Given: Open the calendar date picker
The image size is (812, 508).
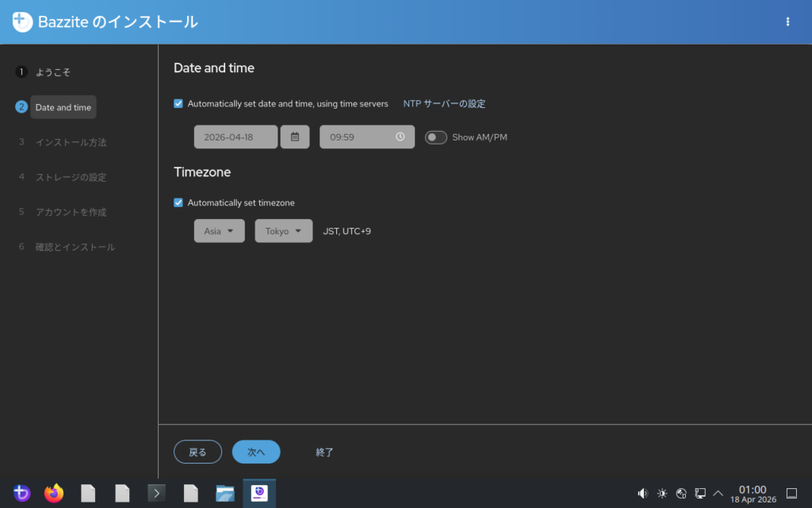Looking at the screenshot, I should coord(295,137).
